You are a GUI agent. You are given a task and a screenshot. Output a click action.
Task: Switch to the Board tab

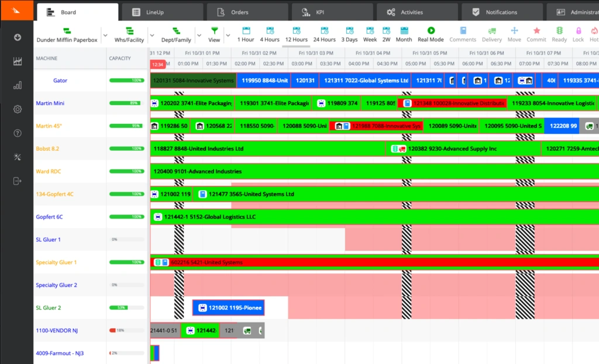tap(78, 12)
